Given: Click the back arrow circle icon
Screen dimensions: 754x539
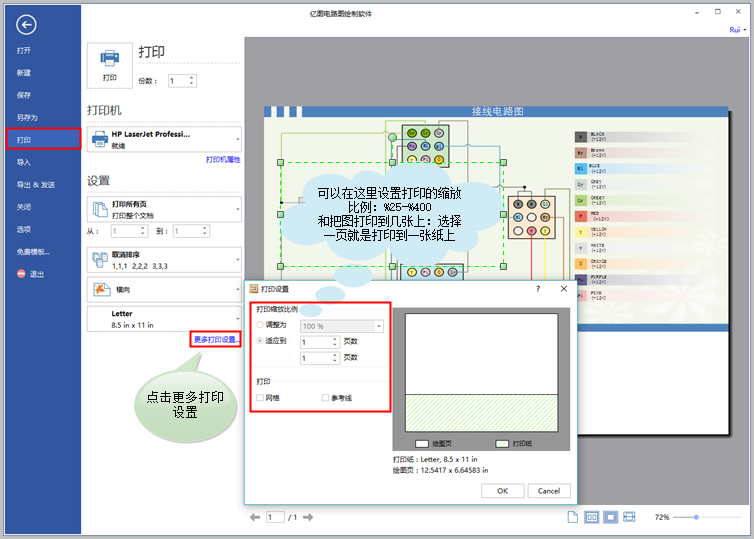Looking at the screenshot, I should [x=26, y=25].
